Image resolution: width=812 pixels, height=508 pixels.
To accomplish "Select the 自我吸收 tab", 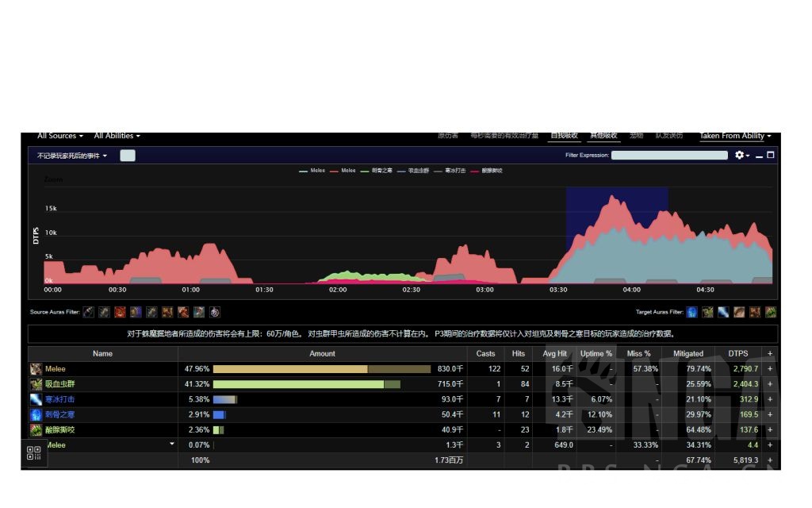I will 564,136.
